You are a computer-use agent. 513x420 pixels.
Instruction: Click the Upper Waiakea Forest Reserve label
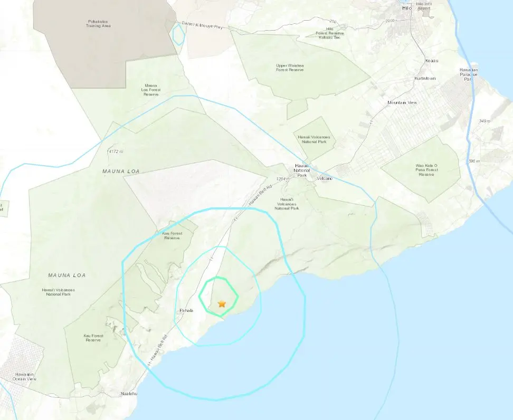[290, 68]
